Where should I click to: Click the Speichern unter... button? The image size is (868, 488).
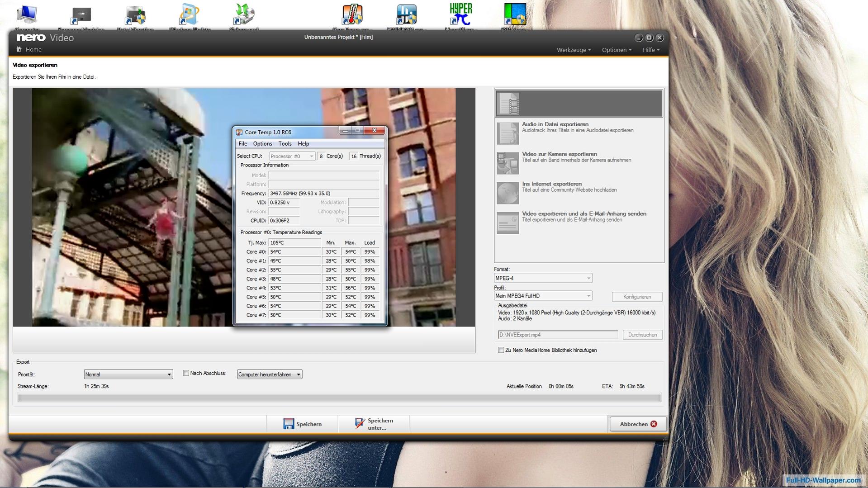click(x=374, y=424)
